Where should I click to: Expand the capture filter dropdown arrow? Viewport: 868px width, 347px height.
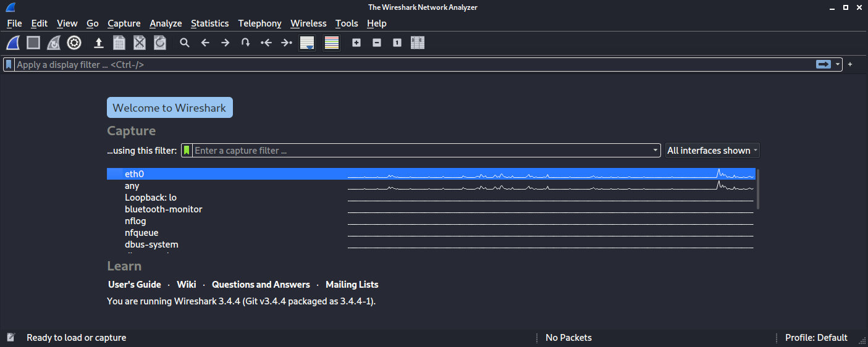point(655,150)
